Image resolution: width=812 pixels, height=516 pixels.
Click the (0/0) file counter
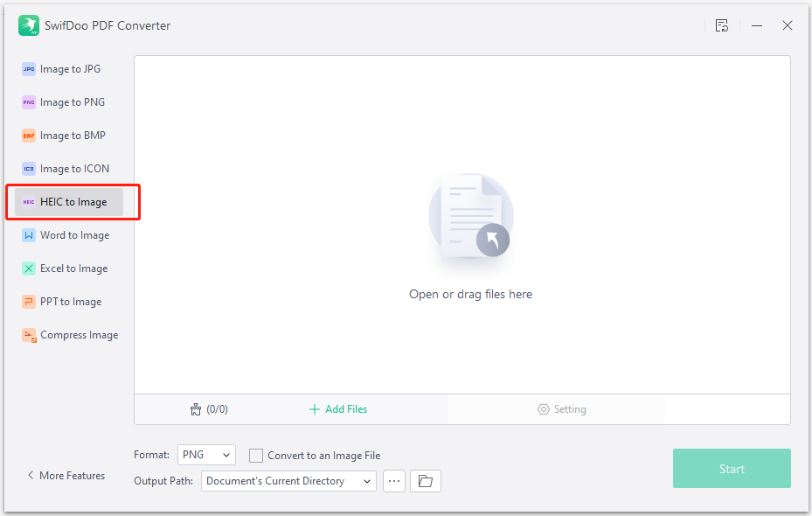click(x=217, y=409)
